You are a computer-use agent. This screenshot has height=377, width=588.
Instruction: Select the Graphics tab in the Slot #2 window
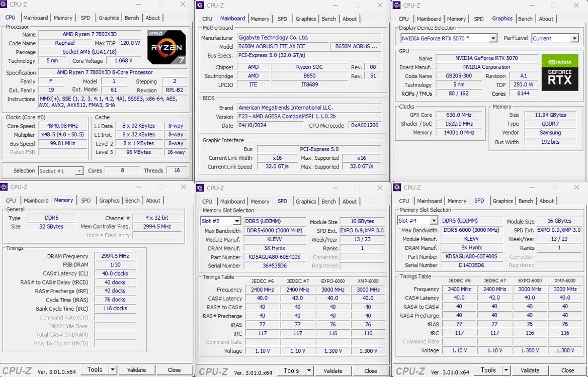pos(306,201)
